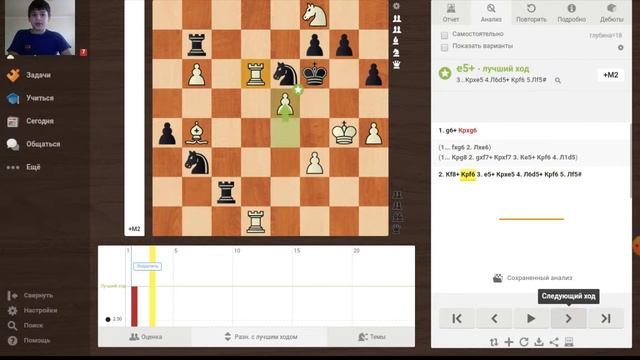Open the Общаться chat bubble icon

13,144
